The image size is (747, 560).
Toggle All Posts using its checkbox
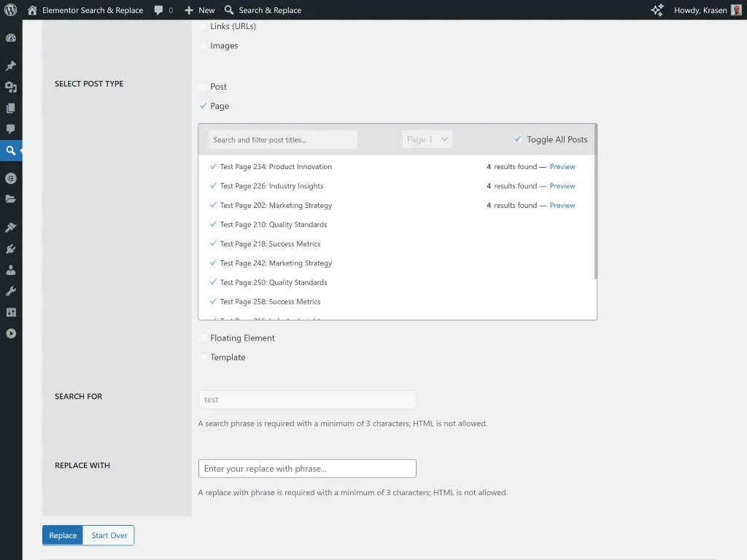[518, 139]
